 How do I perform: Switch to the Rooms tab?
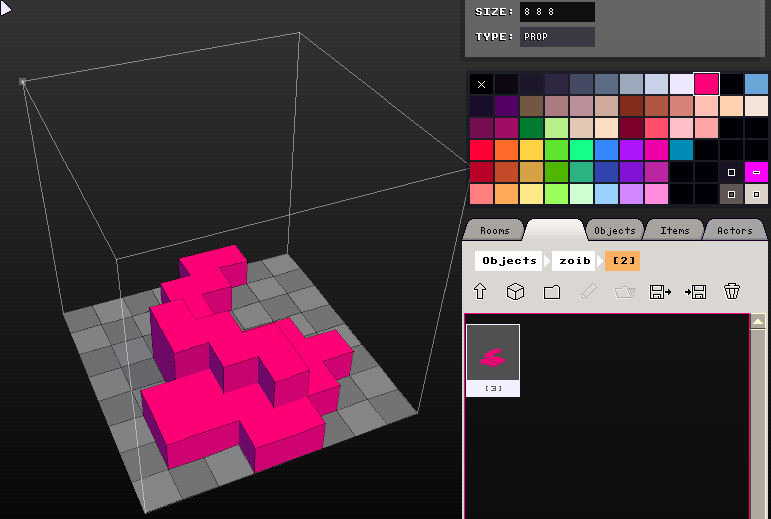(494, 231)
